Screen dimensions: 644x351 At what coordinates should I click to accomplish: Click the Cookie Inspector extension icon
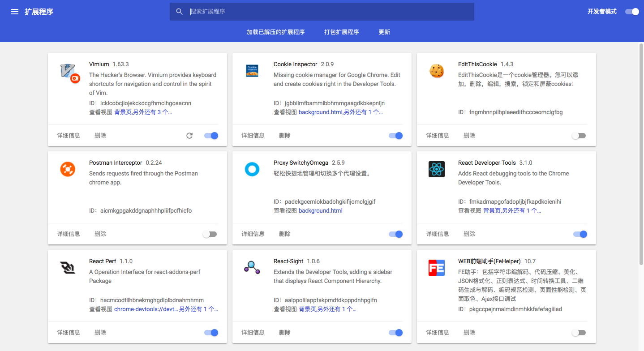coord(252,71)
